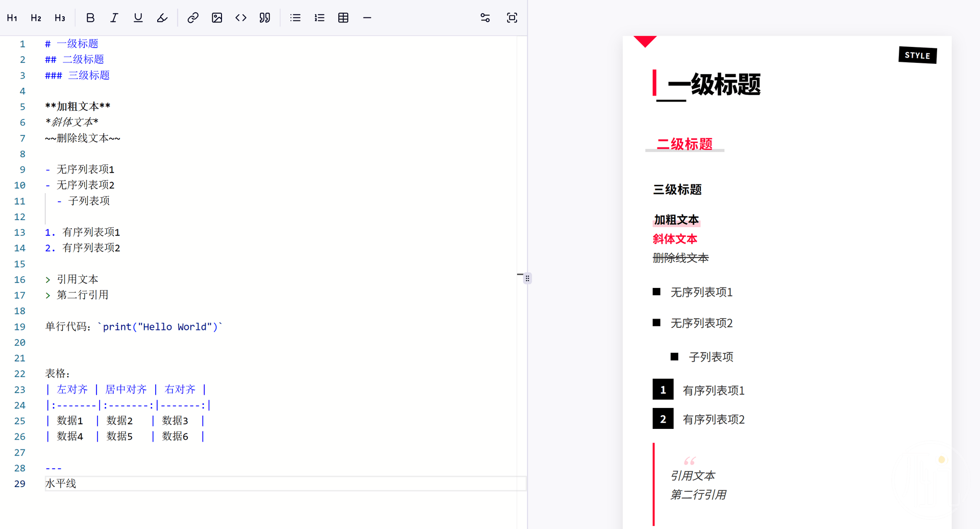Insert a horizontal rule
This screenshot has height=529, width=980.
[x=367, y=18]
